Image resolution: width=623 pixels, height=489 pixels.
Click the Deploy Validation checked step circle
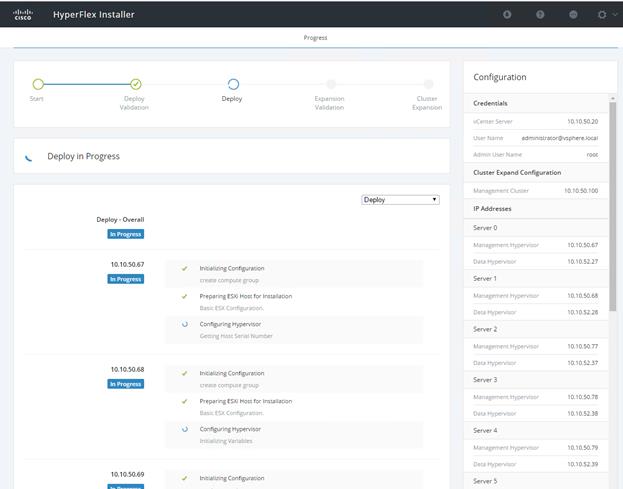pyautogui.click(x=136, y=84)
